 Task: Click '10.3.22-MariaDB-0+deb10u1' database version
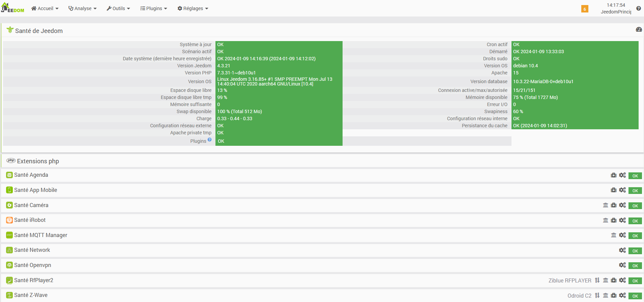[x=543, y=81]
